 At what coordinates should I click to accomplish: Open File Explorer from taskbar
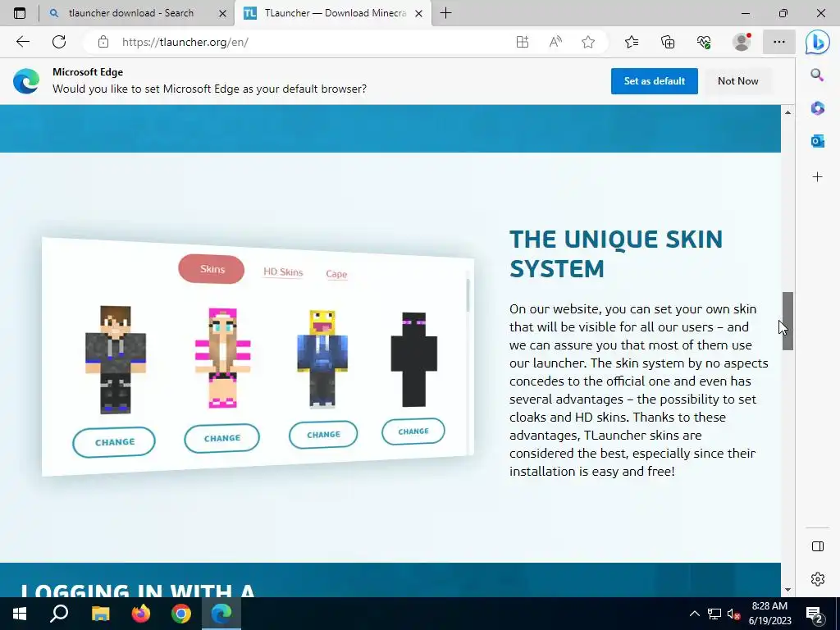click(100, 614)
